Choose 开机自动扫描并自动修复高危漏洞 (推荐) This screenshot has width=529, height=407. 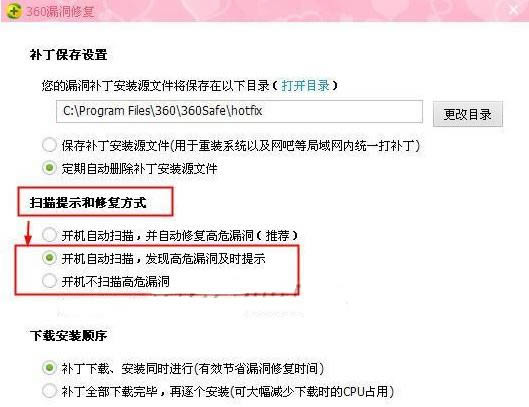tap(49, 235)
